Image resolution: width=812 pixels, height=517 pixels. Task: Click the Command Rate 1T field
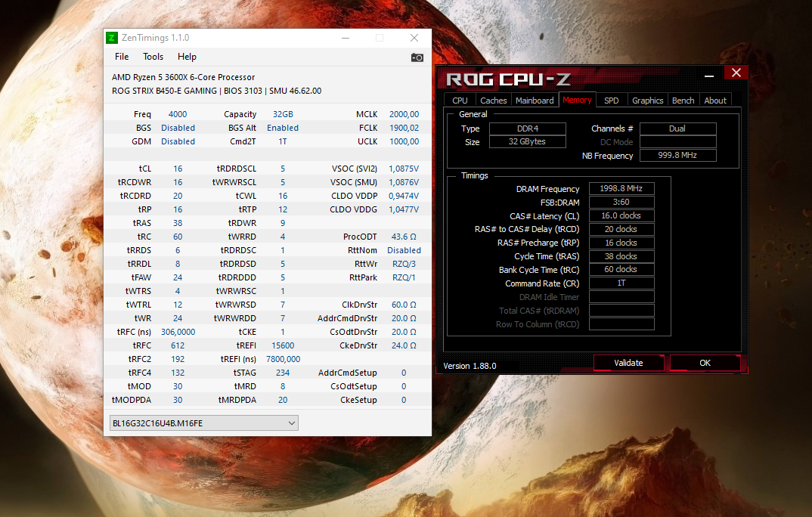621,283
